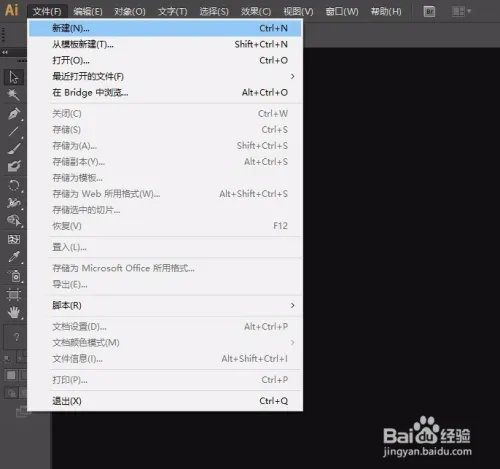This screenshot has width=500, height=469.
Task: Click 关闭(C) menu entry
Action: point(165,114)
